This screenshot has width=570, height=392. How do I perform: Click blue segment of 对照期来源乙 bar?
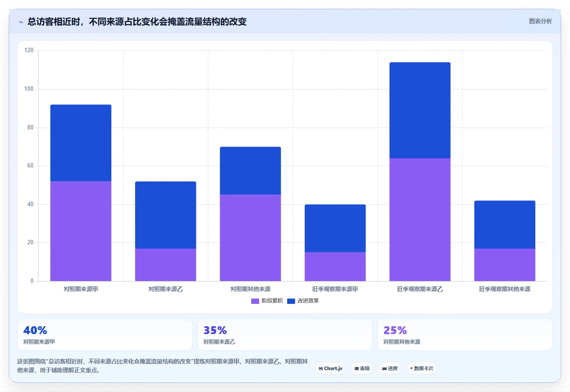165,215
